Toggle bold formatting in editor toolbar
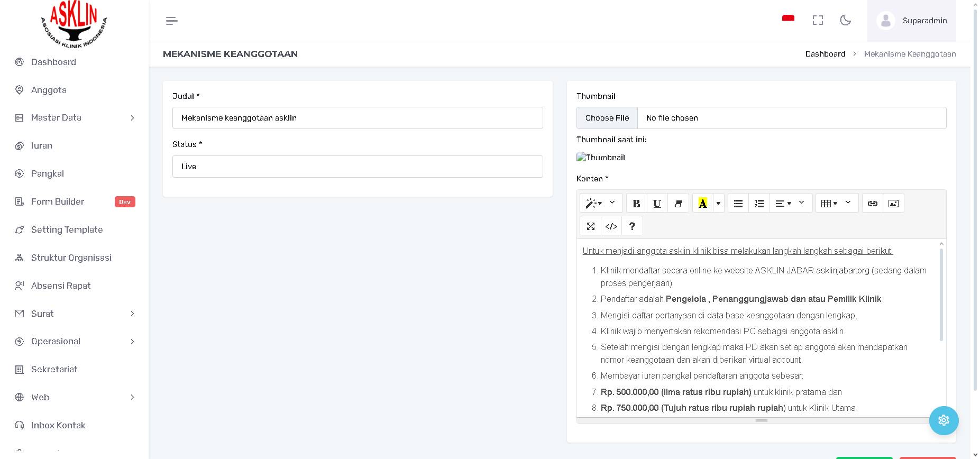The height and width of the screenshot is (459, 980). point(636,204)
